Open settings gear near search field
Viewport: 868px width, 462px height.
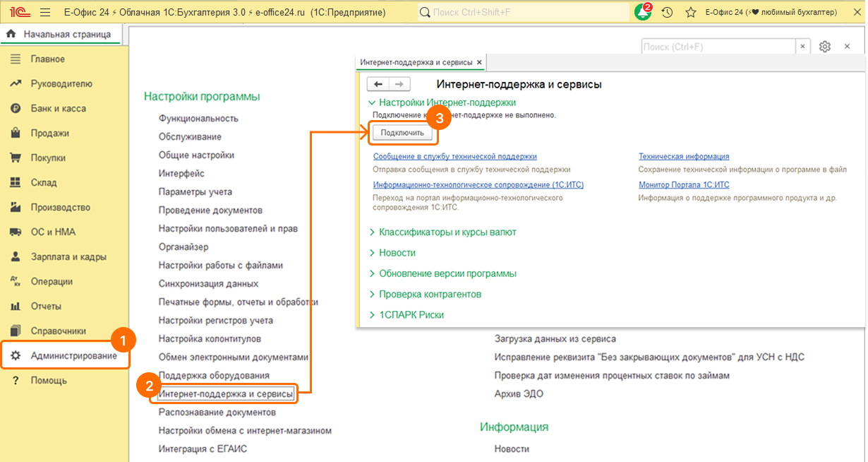(825, 47)
